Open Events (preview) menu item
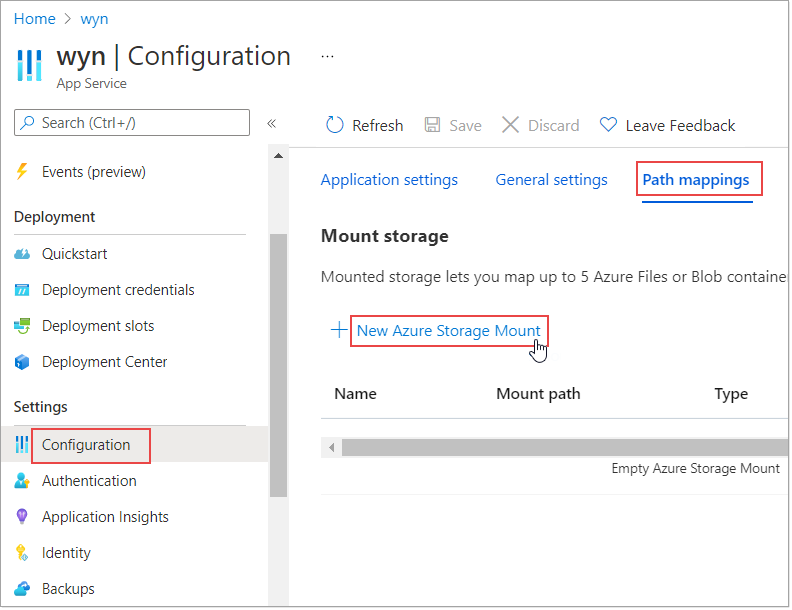 point(93,172)
